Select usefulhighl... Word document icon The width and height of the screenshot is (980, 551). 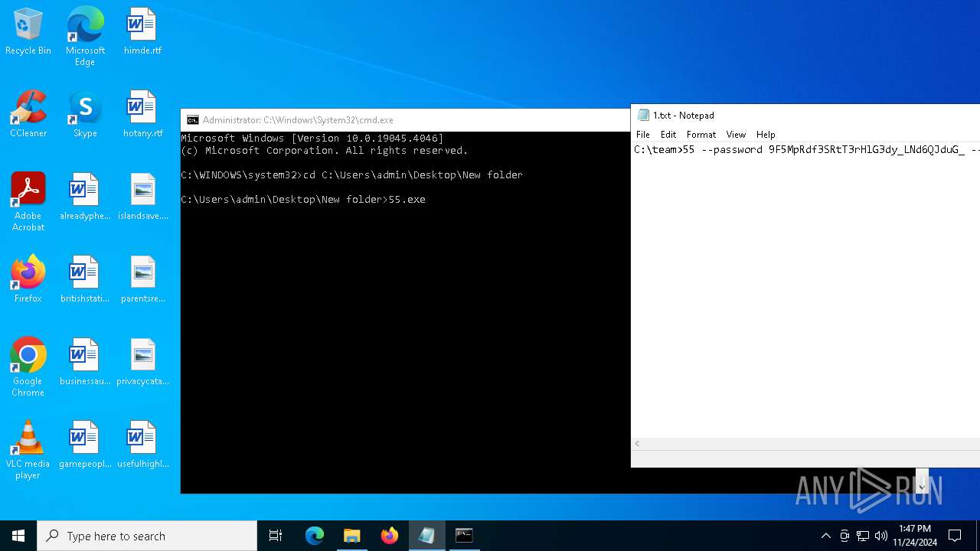pos(142,445)
